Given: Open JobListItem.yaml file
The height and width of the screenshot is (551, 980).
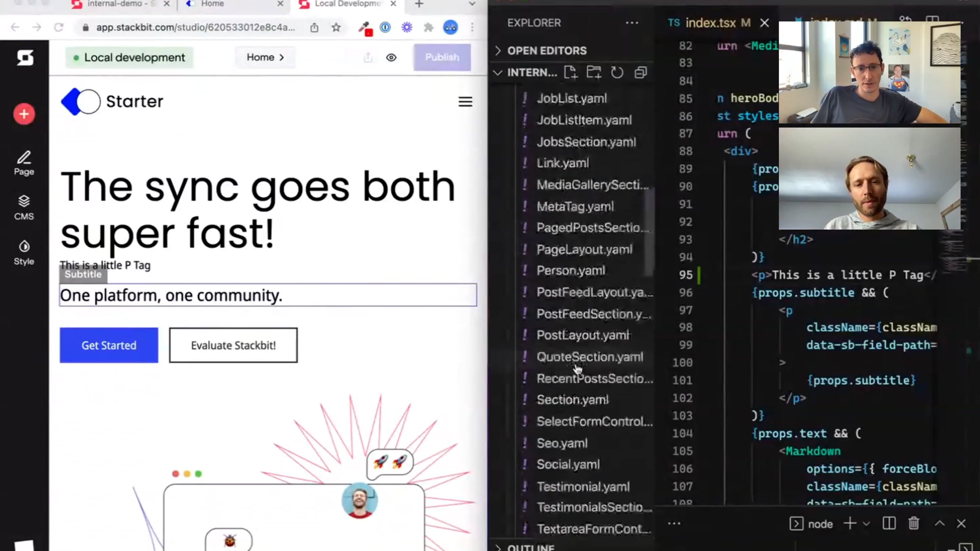Looking at the screenshot, I should tap(584, 120).
